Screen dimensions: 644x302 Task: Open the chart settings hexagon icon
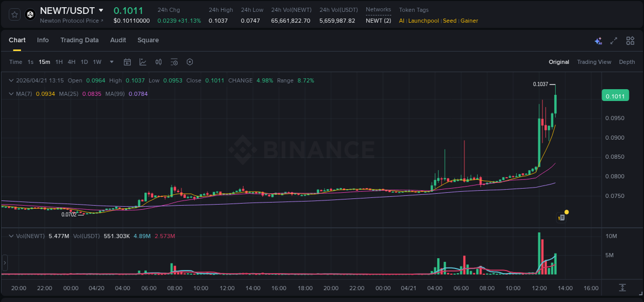(x=190, y=62)
